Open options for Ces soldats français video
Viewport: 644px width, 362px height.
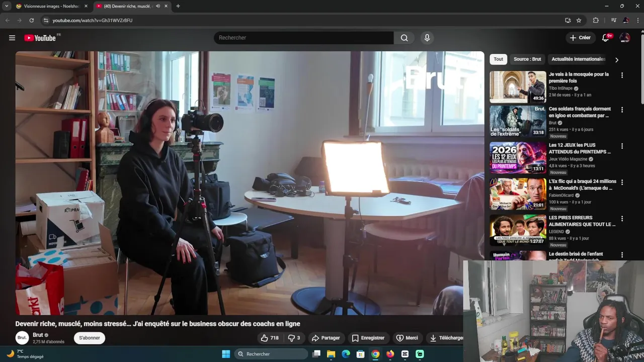click(622, 110)
